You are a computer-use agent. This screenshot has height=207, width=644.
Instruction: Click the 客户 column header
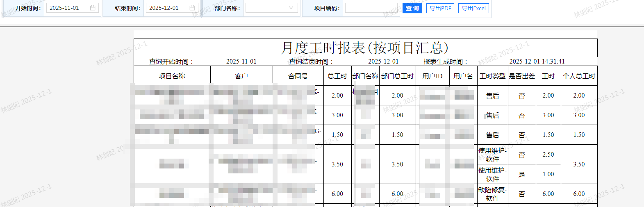241,76
